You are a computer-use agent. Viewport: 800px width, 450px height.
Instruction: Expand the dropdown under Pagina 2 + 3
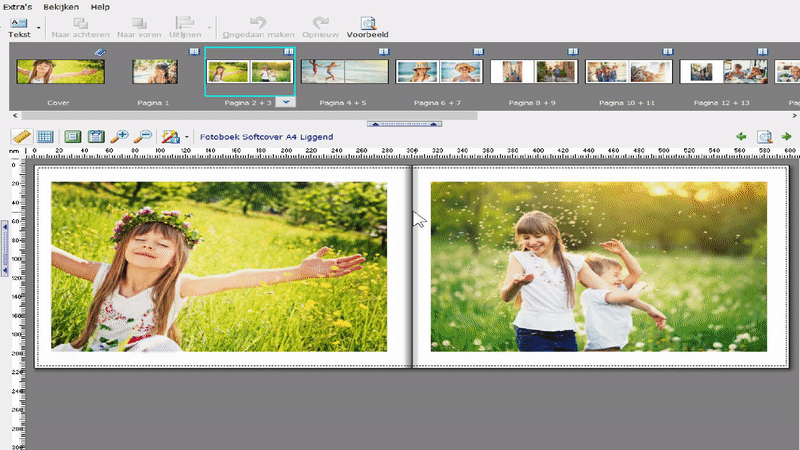(285, 102)
